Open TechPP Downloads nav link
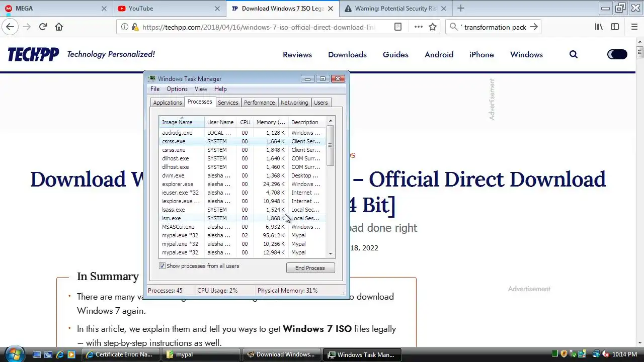Screen dimensions: 644x362 347,54
